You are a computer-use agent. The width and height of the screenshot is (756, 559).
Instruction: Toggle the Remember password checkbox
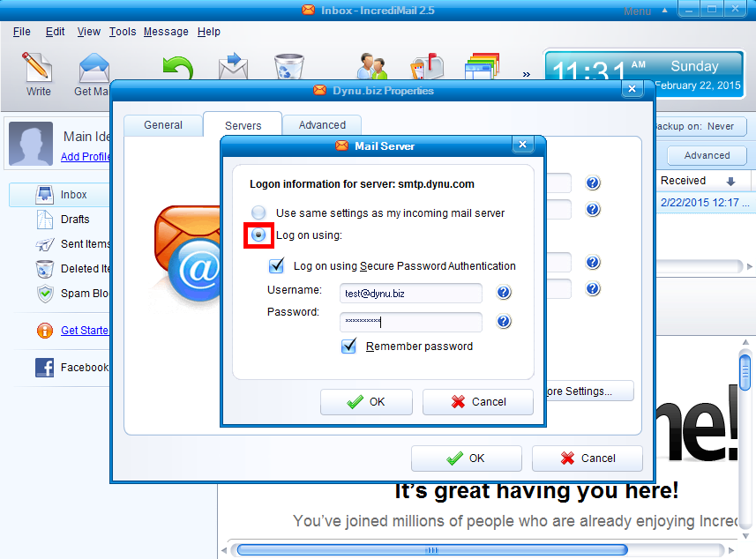click(x=348, y=346)
